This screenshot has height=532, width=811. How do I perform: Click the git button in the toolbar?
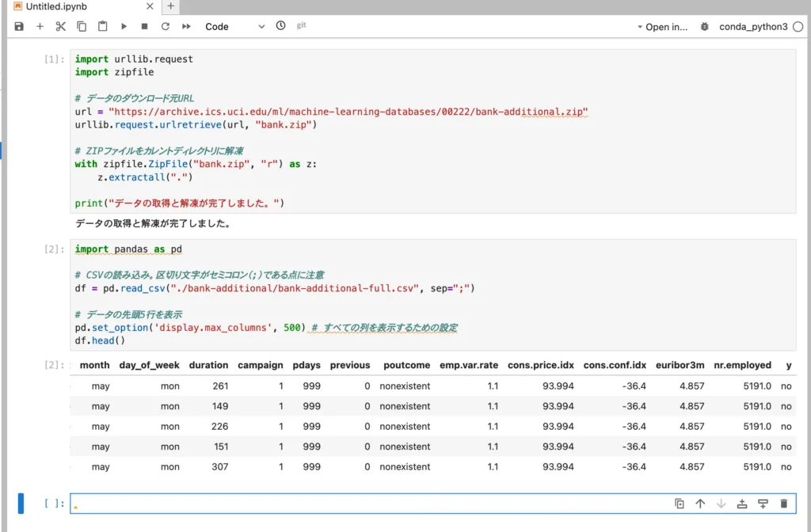point(302,26)
